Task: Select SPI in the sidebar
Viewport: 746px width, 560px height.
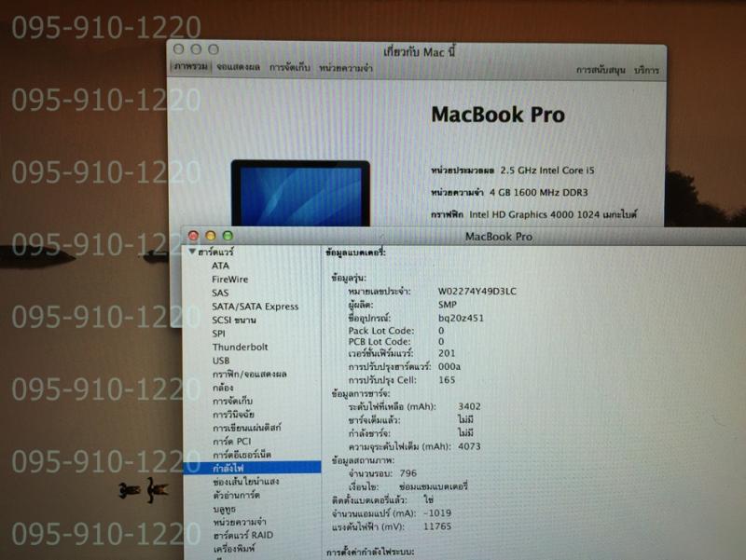Action: click(219, 334)
